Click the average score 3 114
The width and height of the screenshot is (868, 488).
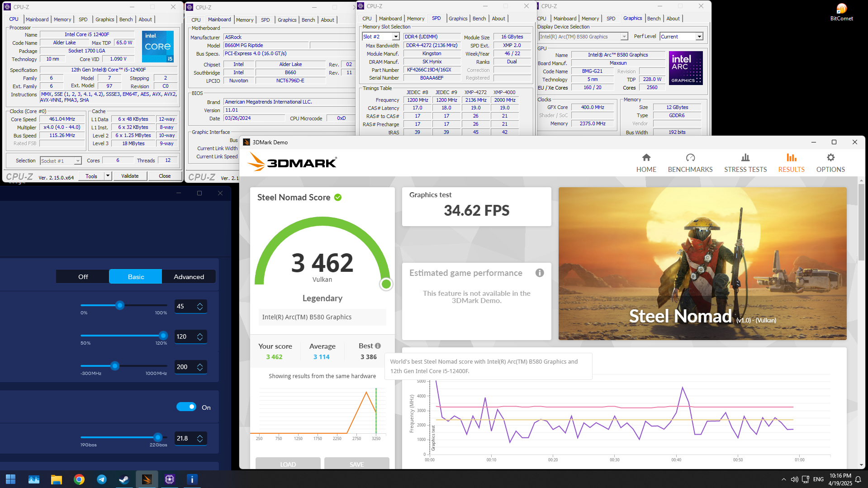pyautogui.click(x=322, y=357)
